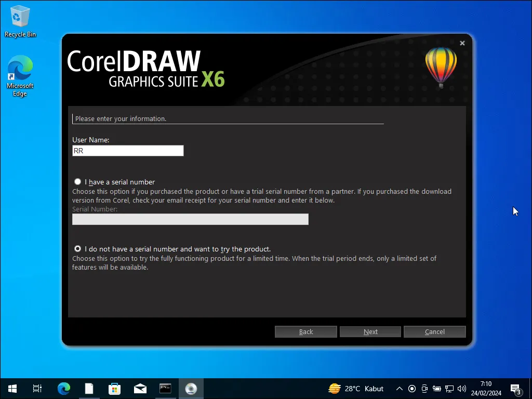Screen dimensions: 532x399
Task: Click the volume icon in the system tray
Action: tap(461, 388)
